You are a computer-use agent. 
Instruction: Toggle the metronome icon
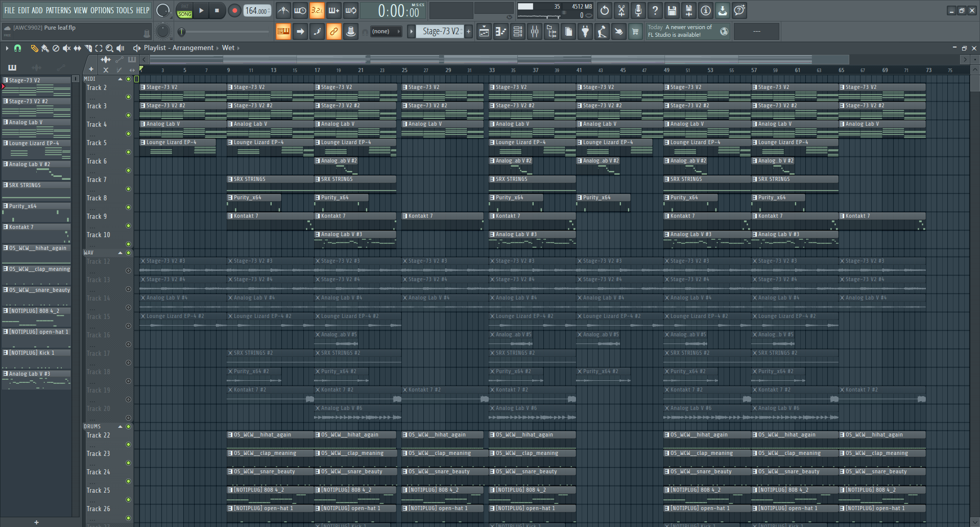coord(283,10)
